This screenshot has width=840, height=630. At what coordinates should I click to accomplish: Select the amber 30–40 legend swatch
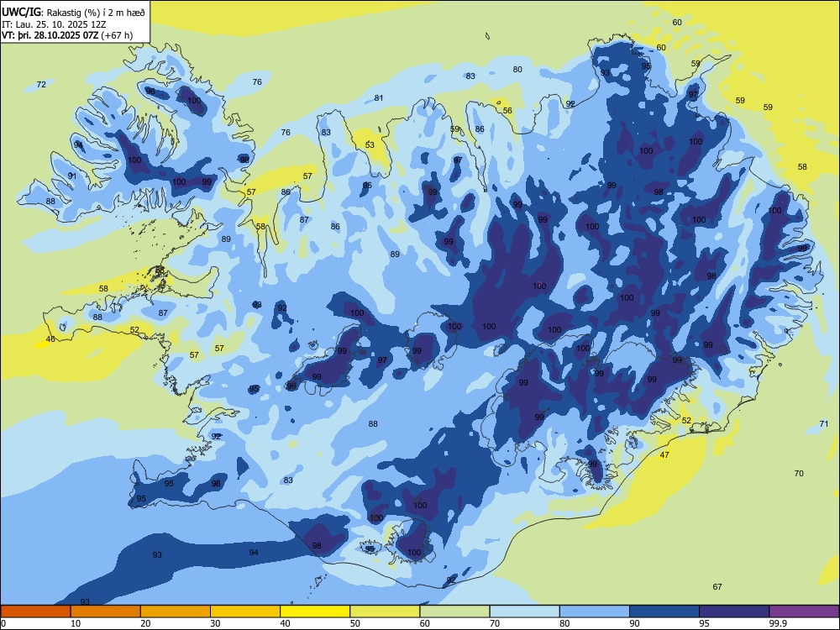(x=245, y=612)
